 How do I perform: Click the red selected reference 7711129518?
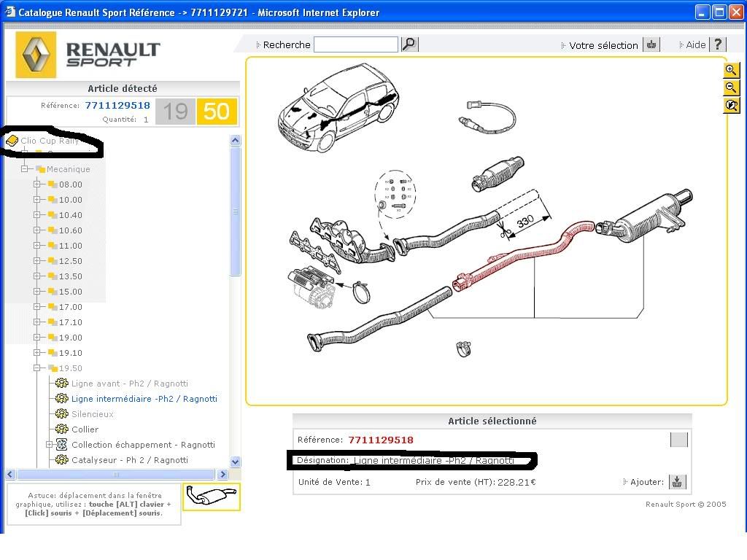(381, 440)
